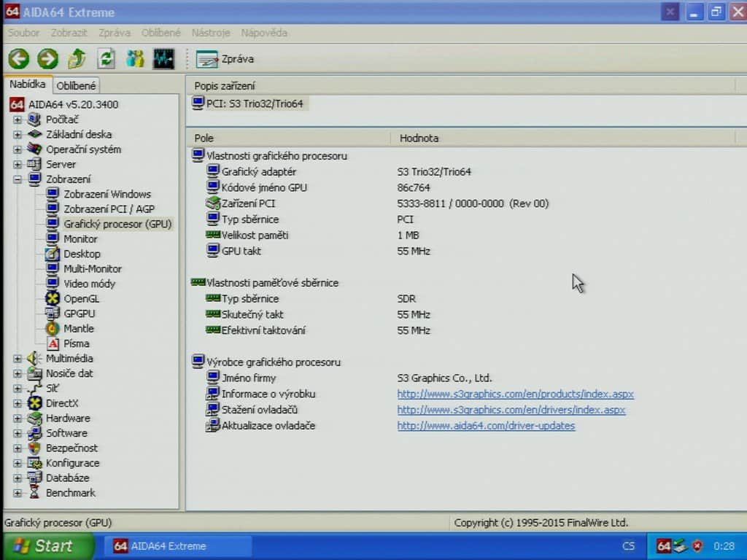The image size is (747, 560).
Task: Click the Mantle item icon
Action: (53, 328)
